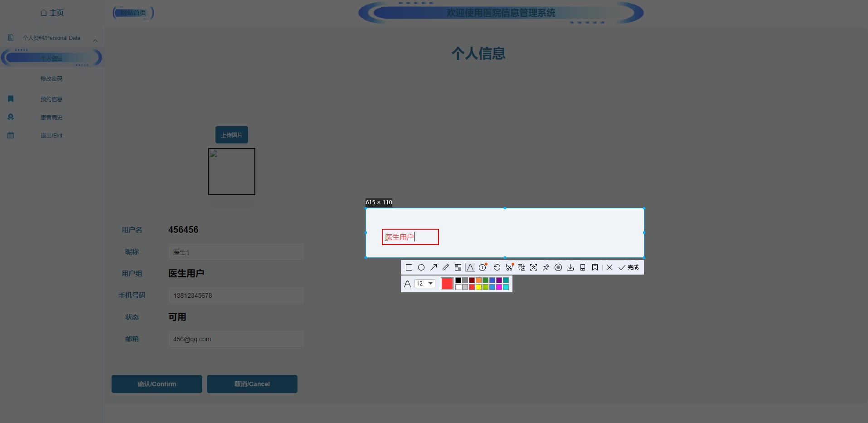Select the rectangle annotation tool
This screenshot has height=423, width=868.
409,267
